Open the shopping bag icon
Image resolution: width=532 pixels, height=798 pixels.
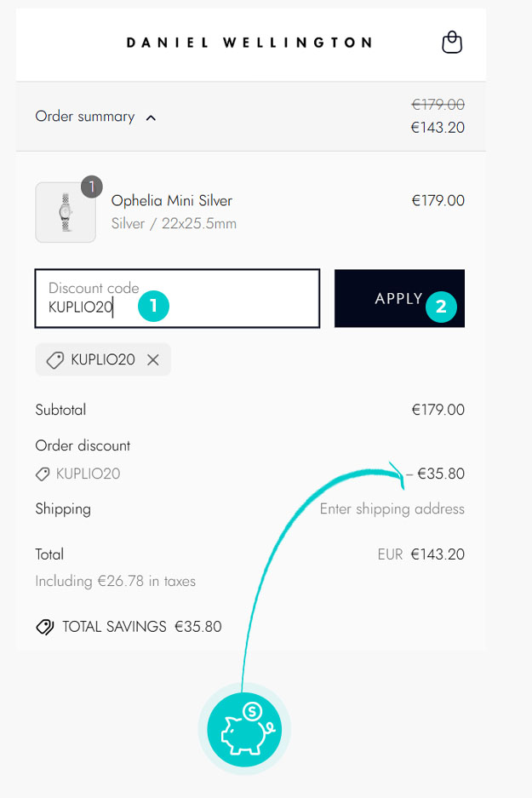(452, 43)
